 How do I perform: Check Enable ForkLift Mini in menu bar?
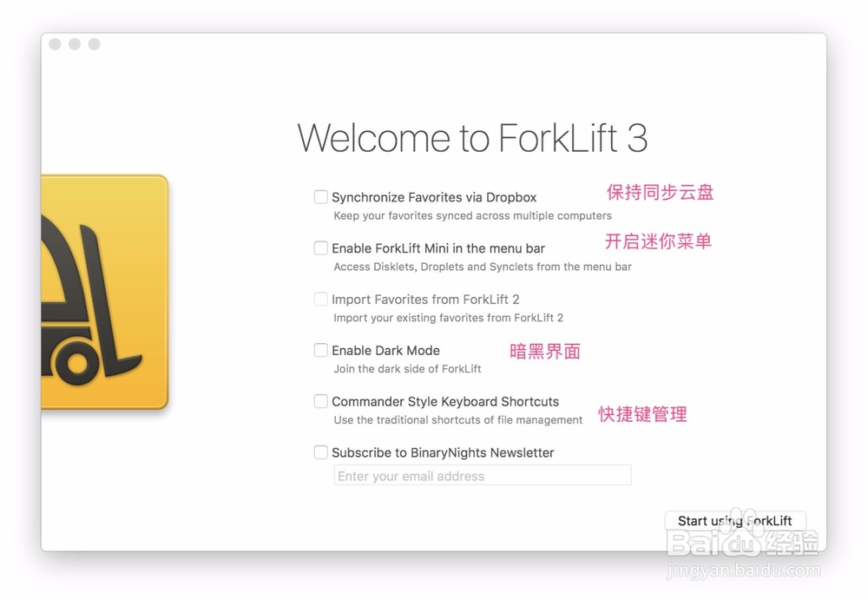320,247
